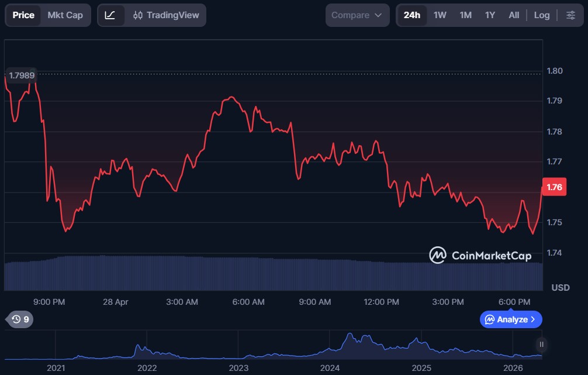Switch the chart to Mkt Cap
Screen dimensions: 588x375
tap(64, 15)
